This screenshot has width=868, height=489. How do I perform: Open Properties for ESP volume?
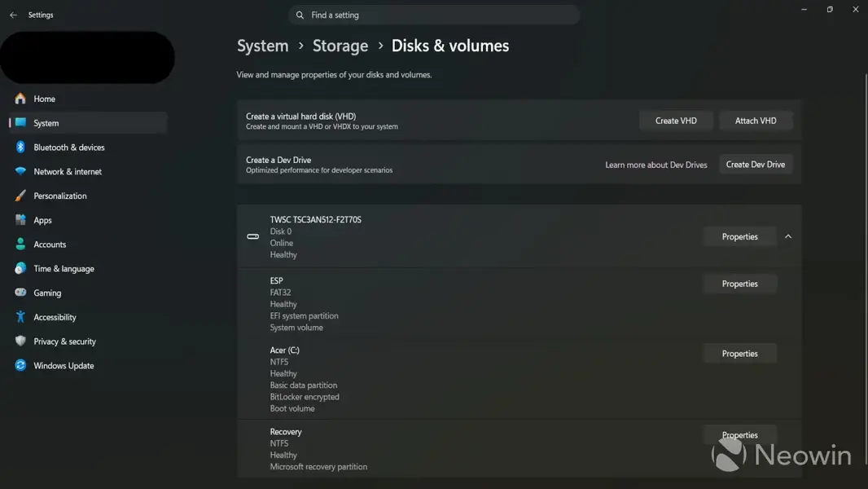(x=739, y=284)
